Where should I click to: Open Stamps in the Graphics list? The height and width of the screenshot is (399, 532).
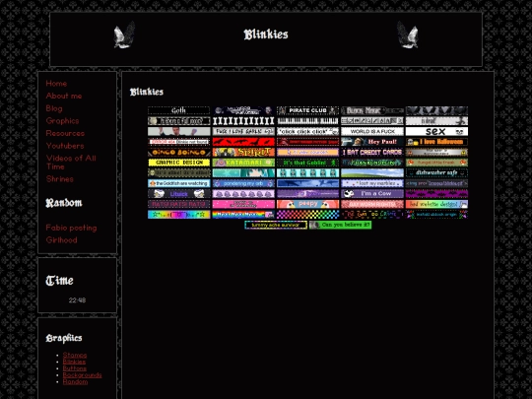75,356
